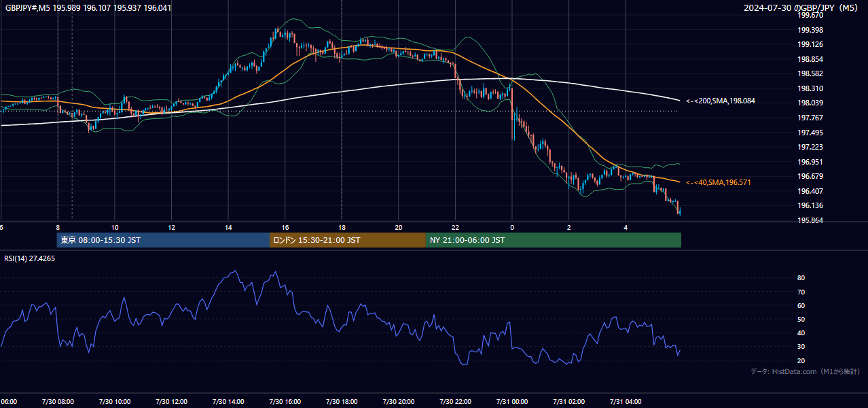Click price axis value 198.854

click(810, 59)
